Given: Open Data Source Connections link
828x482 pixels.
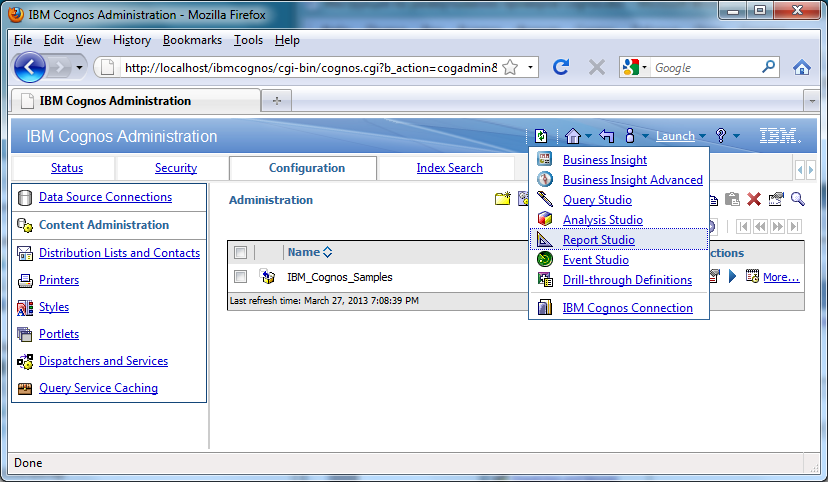Looking at the screenshot, I should [105, 197].
